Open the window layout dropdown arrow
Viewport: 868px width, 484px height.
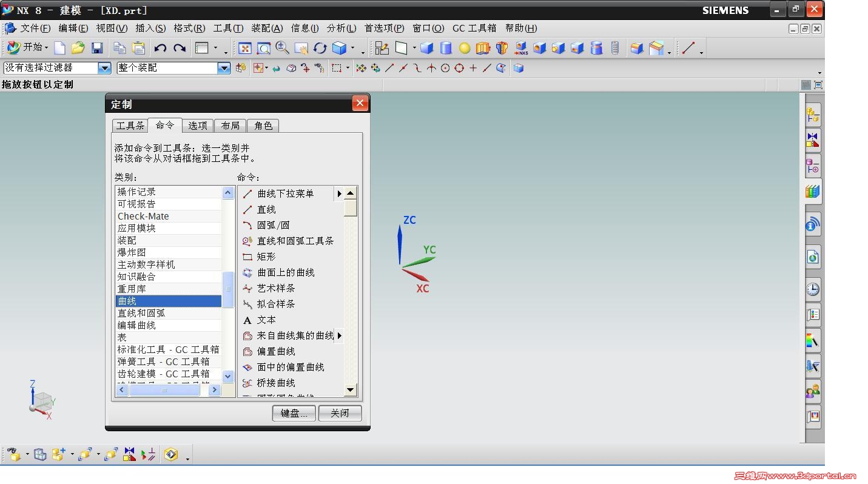coord(216,49)
